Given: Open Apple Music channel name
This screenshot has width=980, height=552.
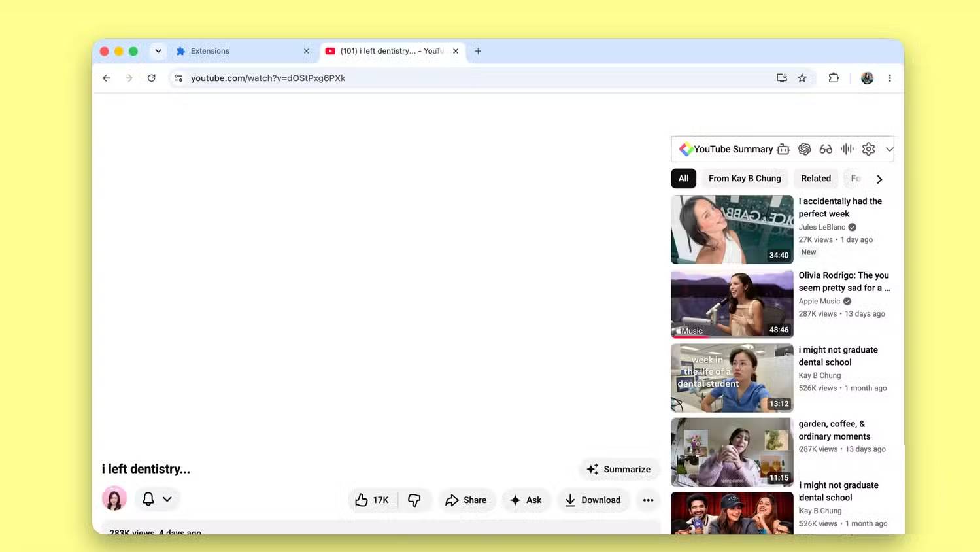Looking at the screenshot, I should coord(819,301).
